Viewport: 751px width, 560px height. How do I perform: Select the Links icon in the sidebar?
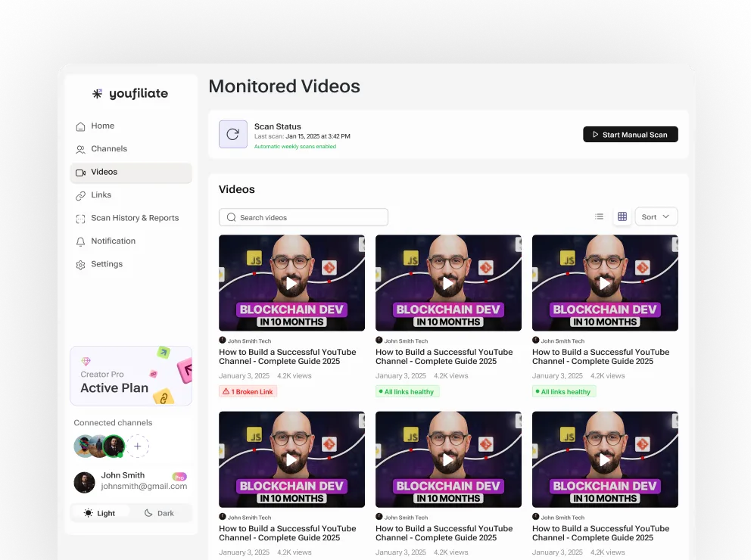point(81,194)
